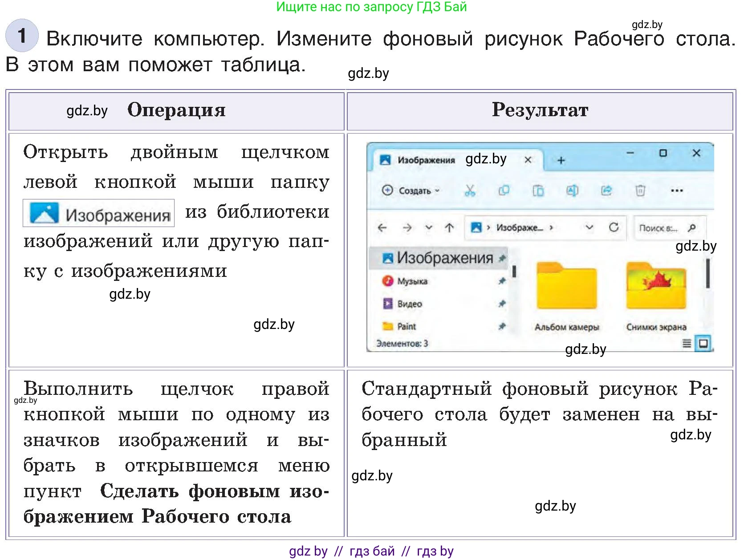
Task: Click the Share icon on the toolbar
Action: (606, 191)
